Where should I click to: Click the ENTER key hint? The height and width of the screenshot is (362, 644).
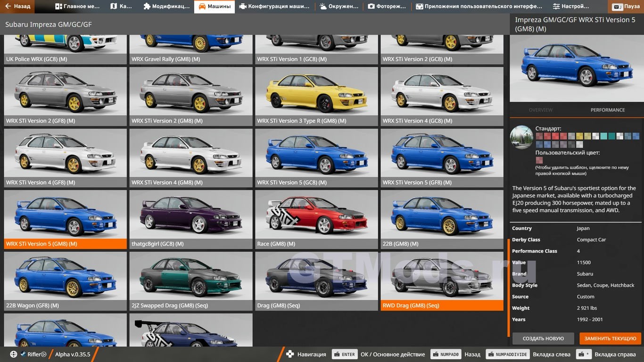(x=344, y=354)
